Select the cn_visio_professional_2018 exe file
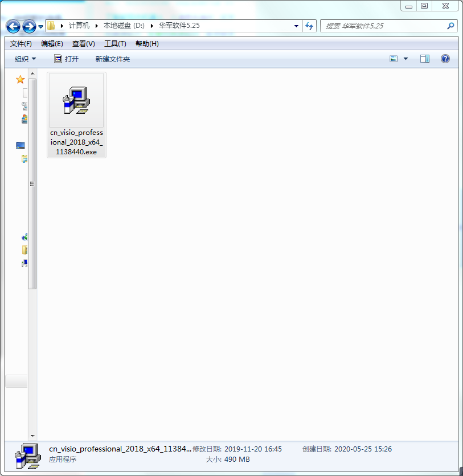Screen dimensions: 463x476 pyautogui.click(x=76, y=100)
